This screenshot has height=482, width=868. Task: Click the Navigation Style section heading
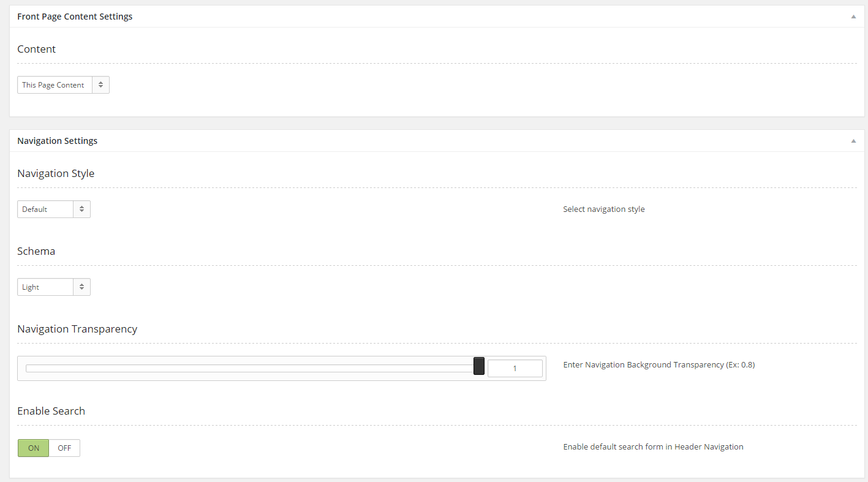(x=56, y=173)
